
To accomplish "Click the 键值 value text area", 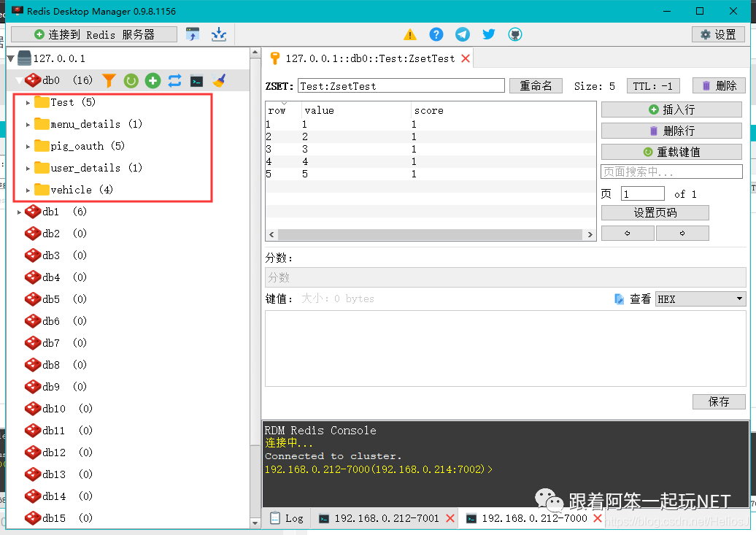I will coord(505,348).
